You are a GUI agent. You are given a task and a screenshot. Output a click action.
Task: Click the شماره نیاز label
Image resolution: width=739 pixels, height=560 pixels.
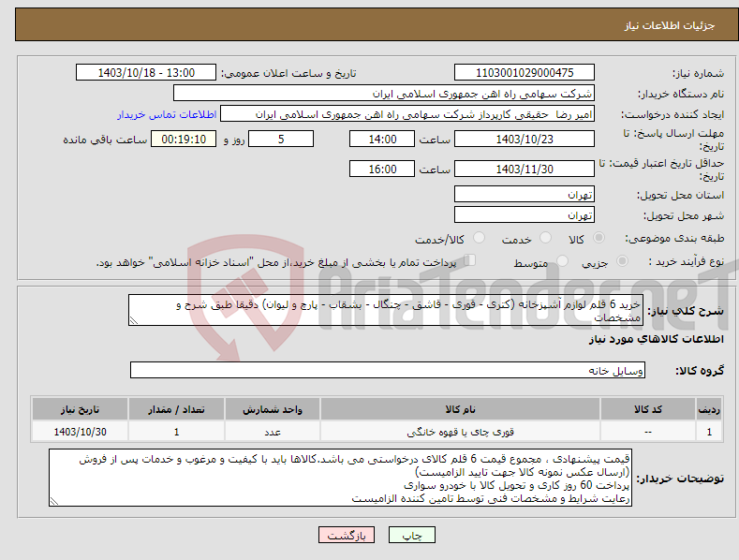(x=698, y=74)
